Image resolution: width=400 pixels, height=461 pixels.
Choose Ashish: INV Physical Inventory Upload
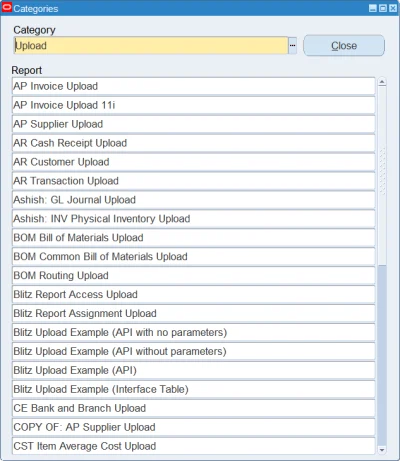(x=194, y=219)
